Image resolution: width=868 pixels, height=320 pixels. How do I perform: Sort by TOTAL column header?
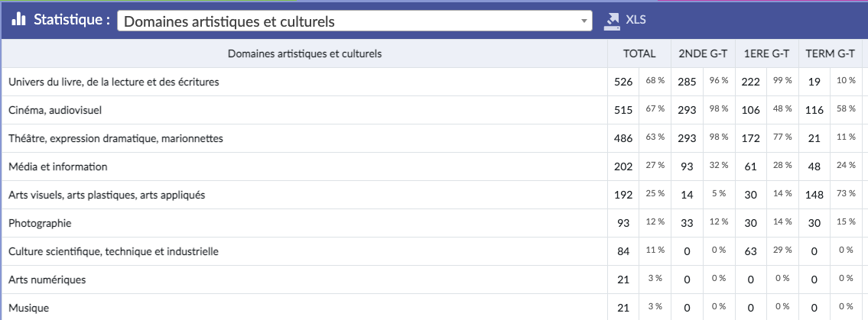point(639,53)
